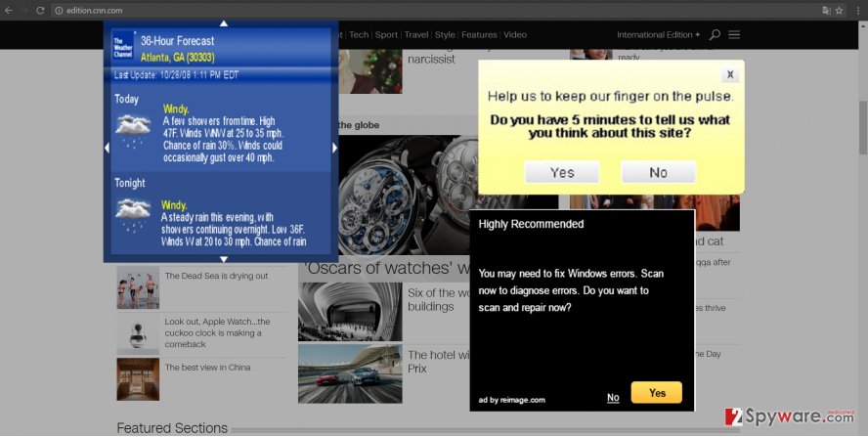Open the browser three-dot menu
The height and width of the screenshot is (437, 868).
[856, 10]
